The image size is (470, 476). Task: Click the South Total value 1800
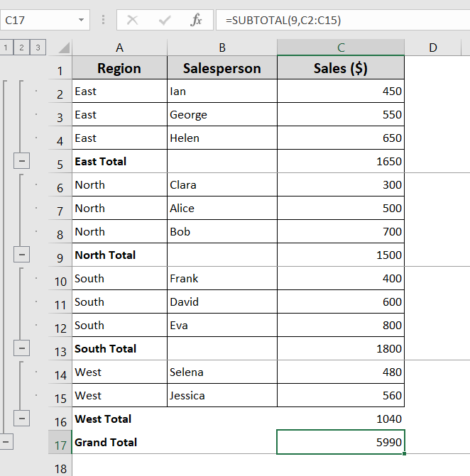[341, 348]
